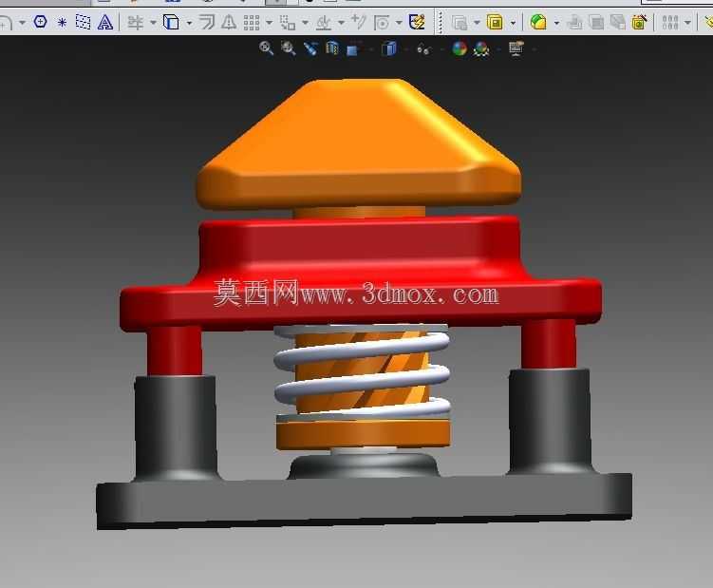
Task: Click the Quick Snaps icon
Action: click(x=382, y=22)
